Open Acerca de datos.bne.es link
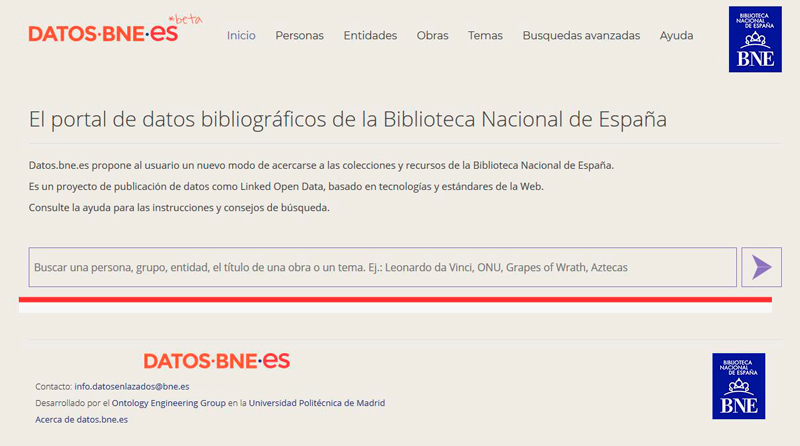This screenshot has height=446, width=800. tap(82, 419)
